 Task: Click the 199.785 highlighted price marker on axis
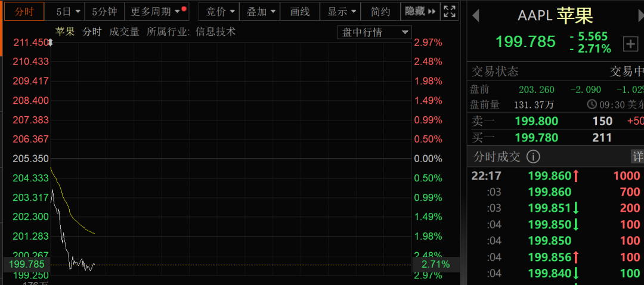point(26,265)
